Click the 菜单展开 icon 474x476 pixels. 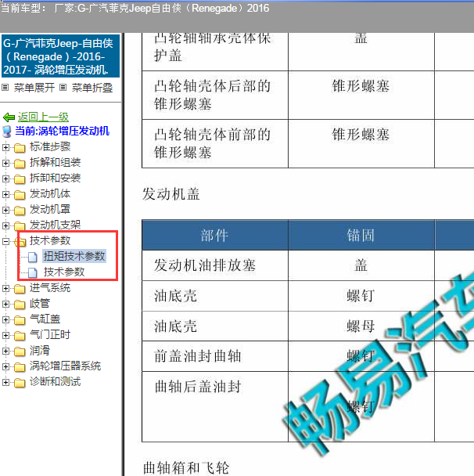[5, 88]
